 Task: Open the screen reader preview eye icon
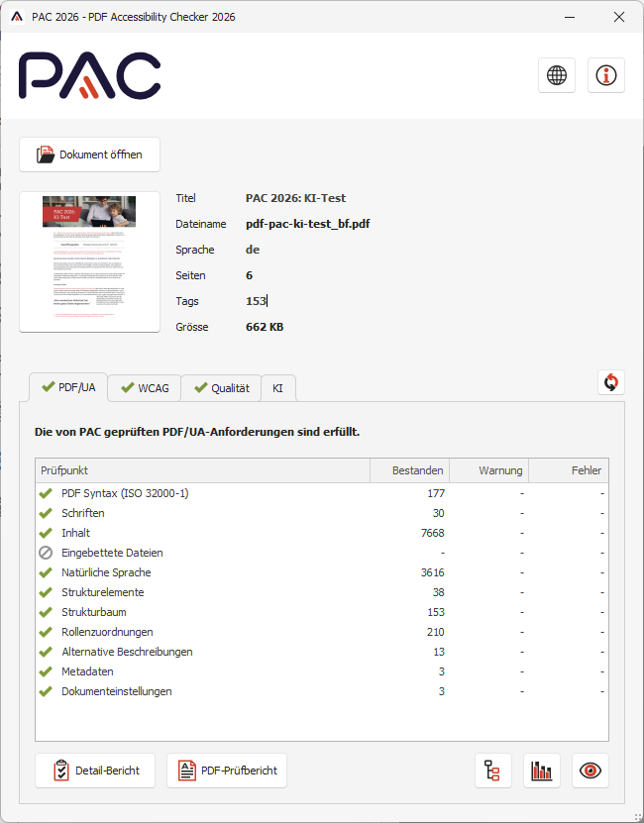point(590,771)
